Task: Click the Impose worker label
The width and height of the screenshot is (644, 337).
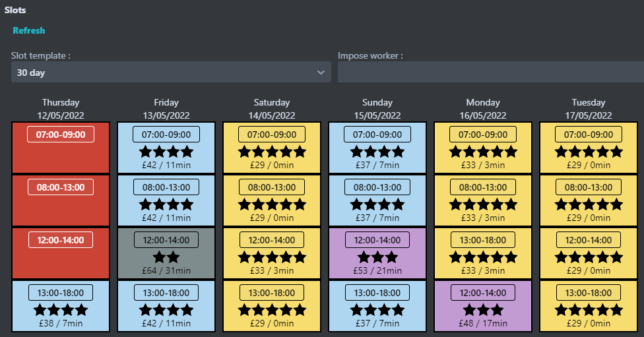Action: (x=370, y=56)
